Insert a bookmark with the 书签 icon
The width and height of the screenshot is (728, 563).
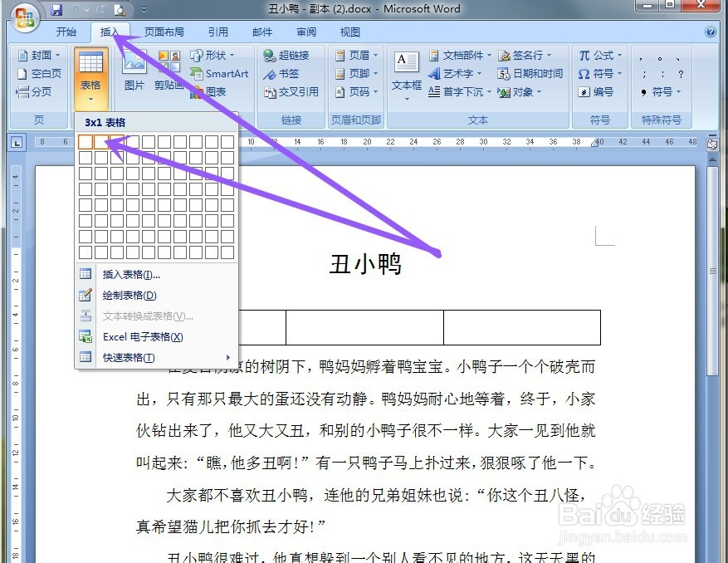coord(285,73)
